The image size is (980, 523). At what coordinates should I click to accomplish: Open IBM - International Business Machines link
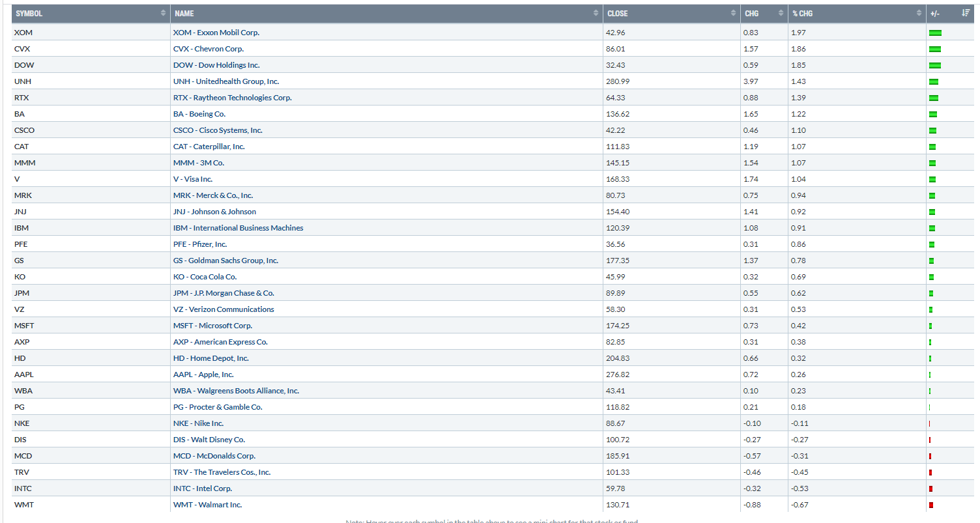pos(238,228)
